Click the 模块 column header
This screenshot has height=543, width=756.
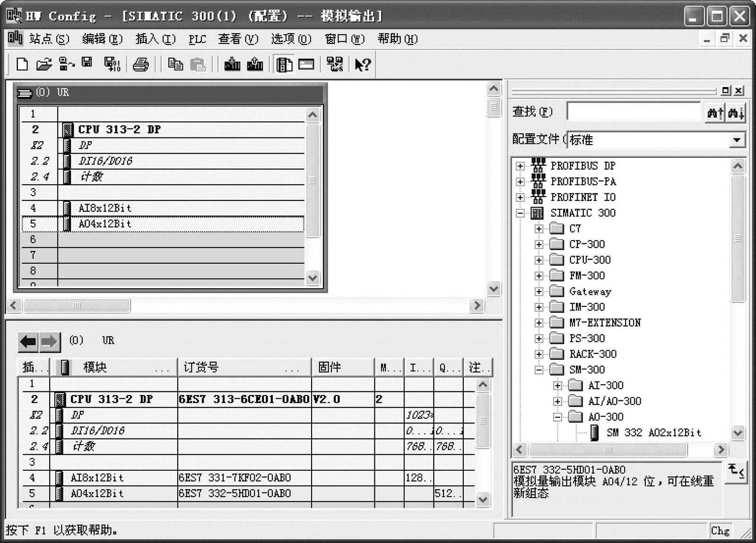[113, 367]
